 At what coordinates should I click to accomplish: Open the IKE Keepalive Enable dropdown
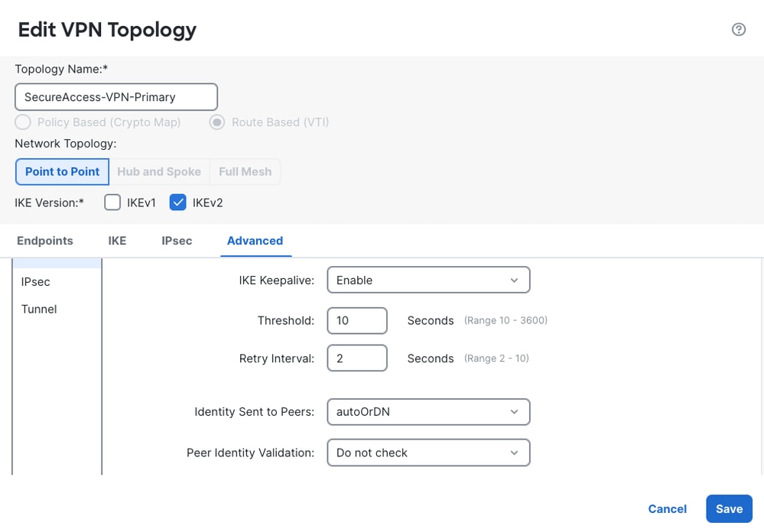pos(428,280)
